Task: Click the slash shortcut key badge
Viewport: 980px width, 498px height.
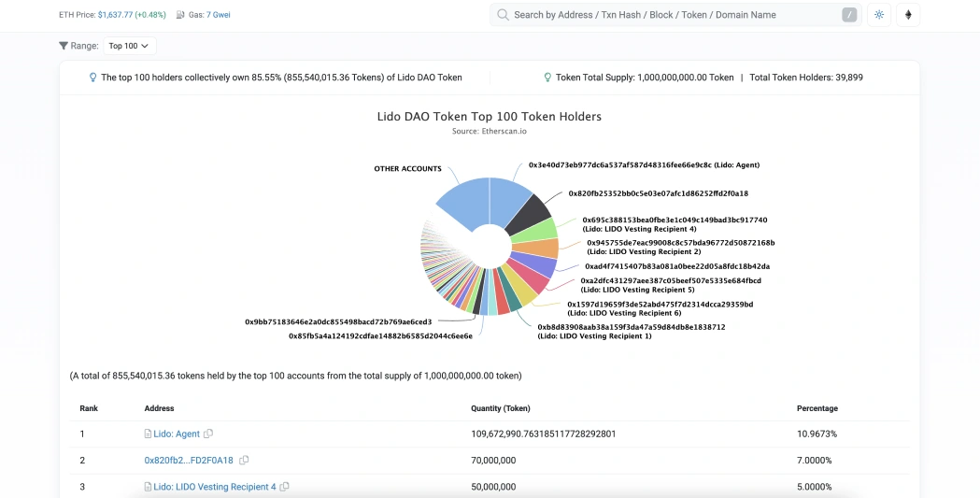Action: [849, 15]
